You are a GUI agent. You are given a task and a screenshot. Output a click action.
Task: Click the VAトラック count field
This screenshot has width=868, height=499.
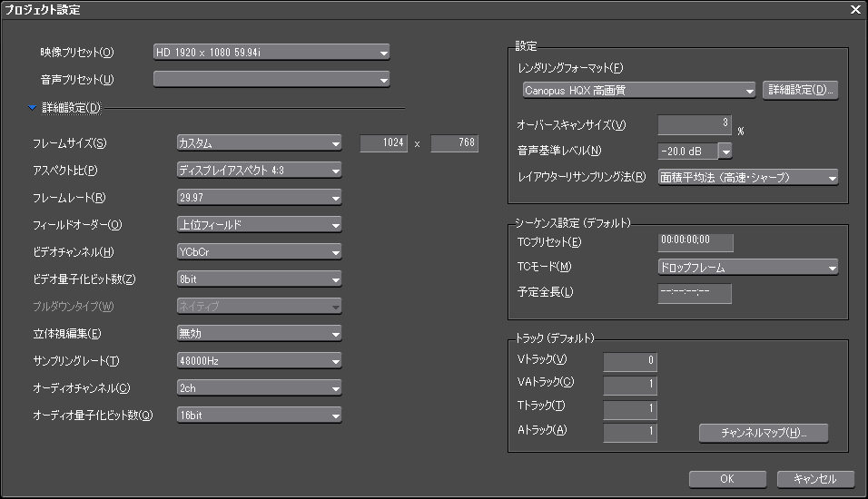(630, 385)
